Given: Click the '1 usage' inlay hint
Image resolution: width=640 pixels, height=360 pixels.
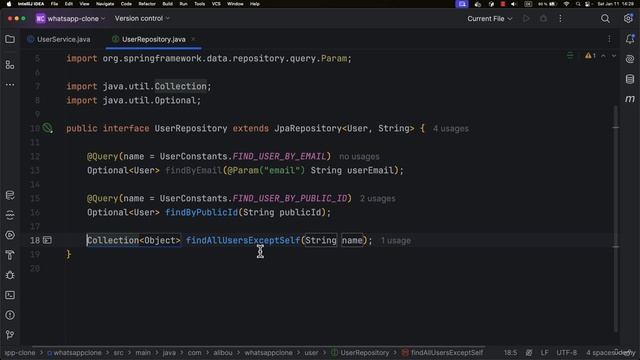Looking at the screenshot, I should tap(396, 241).
